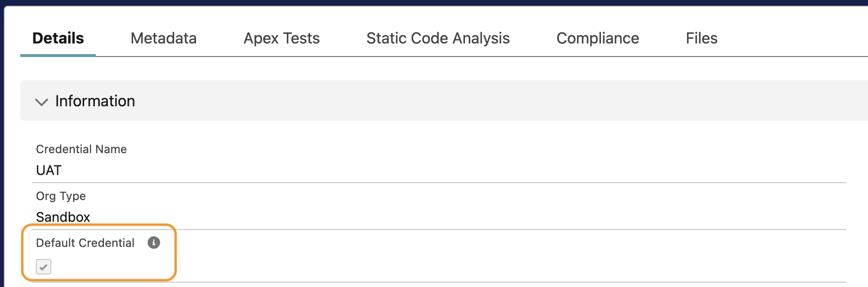Click blank space right of Sandbox value
The image size is (868, 287).
(x=435, y=217)
